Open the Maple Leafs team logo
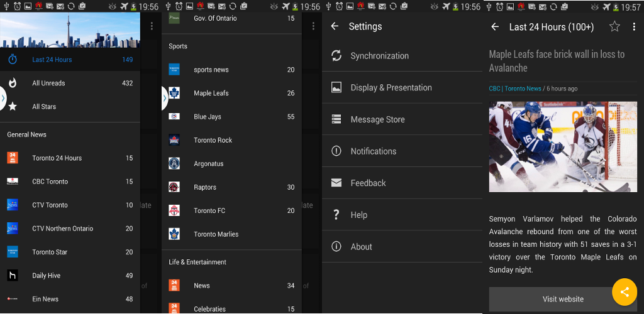644x314 pixels. coord(174,93)
